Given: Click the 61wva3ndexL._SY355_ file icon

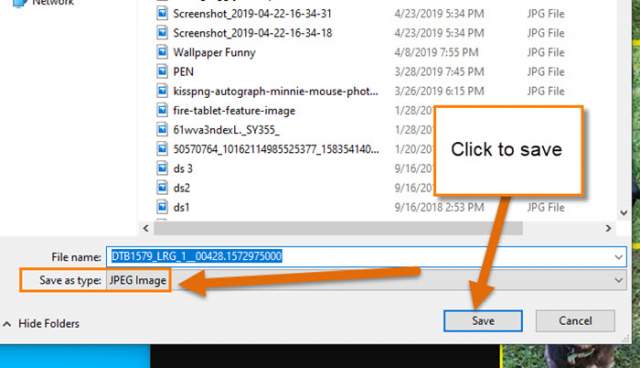Looking at the screenshot, I should click(x=162, y=129).
